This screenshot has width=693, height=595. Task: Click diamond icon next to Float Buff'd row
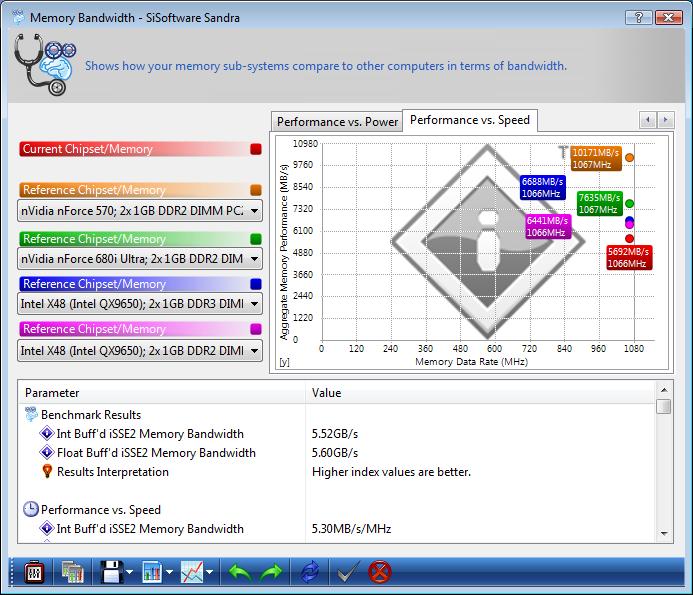(x=47, y=452)
